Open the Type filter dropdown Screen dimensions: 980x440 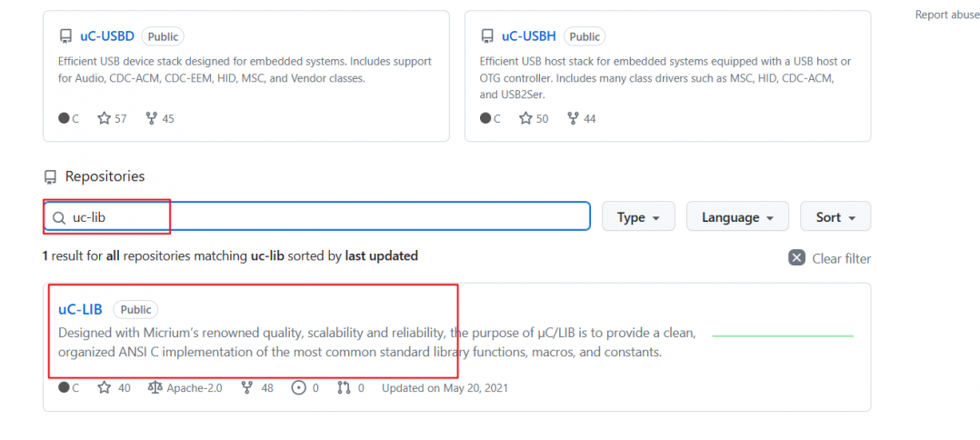(638, 217)
